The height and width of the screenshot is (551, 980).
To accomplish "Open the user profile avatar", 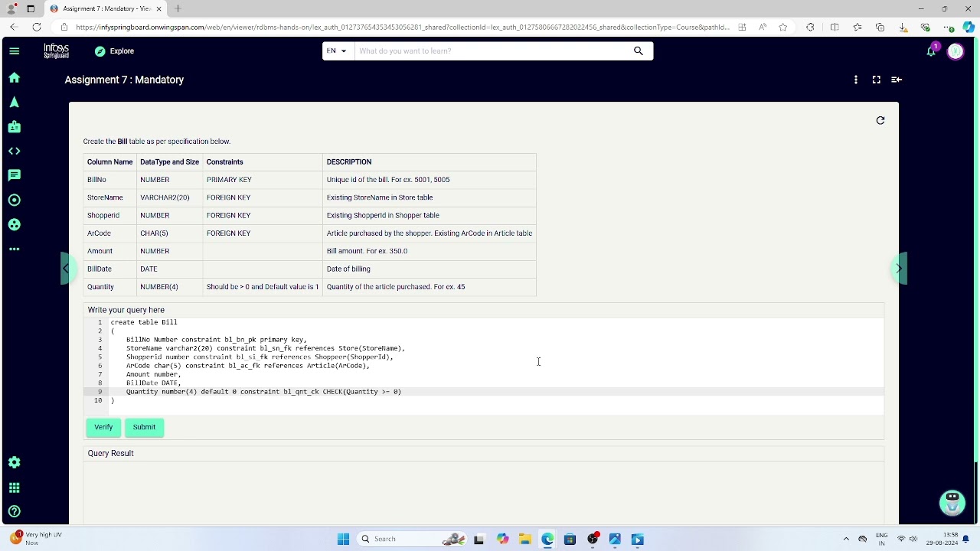I will (955, 51).
